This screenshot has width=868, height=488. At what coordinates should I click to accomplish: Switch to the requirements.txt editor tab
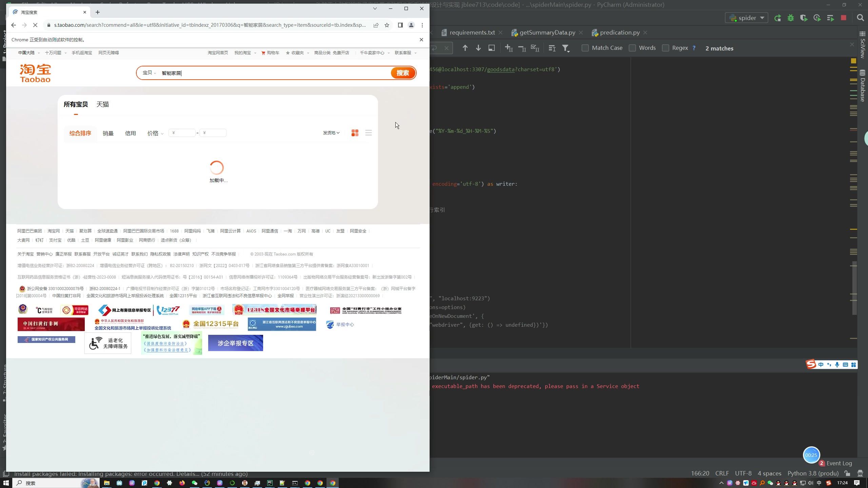pyautogui.click(x=472, y=33)
